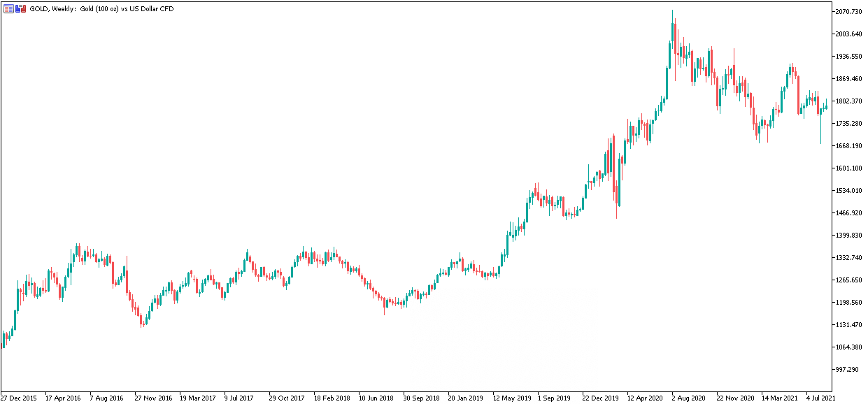This screenshot has width=868, height=404.
Task: Click the 7 Aug 2016 date label
Action: (106, 398)
